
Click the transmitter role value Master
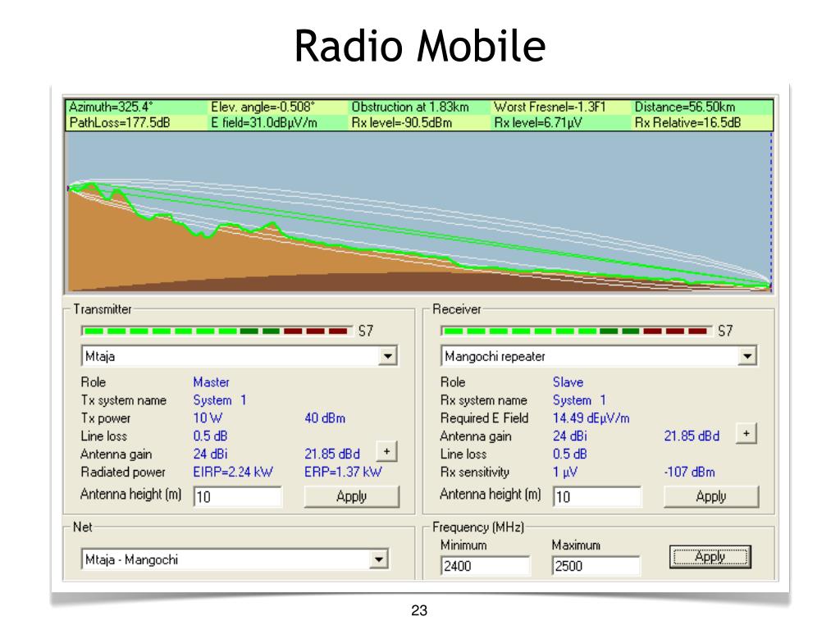pyautogui.click(x=211, y=382)
